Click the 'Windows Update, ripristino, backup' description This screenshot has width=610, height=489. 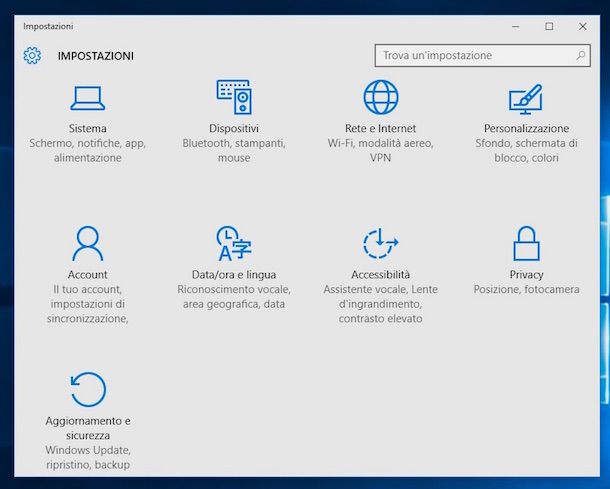click(x=88, y=457)
